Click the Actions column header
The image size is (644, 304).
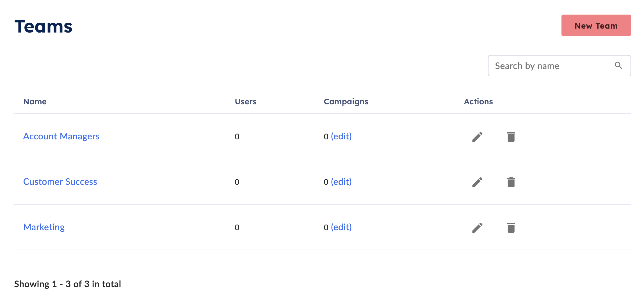pos(478,102)
